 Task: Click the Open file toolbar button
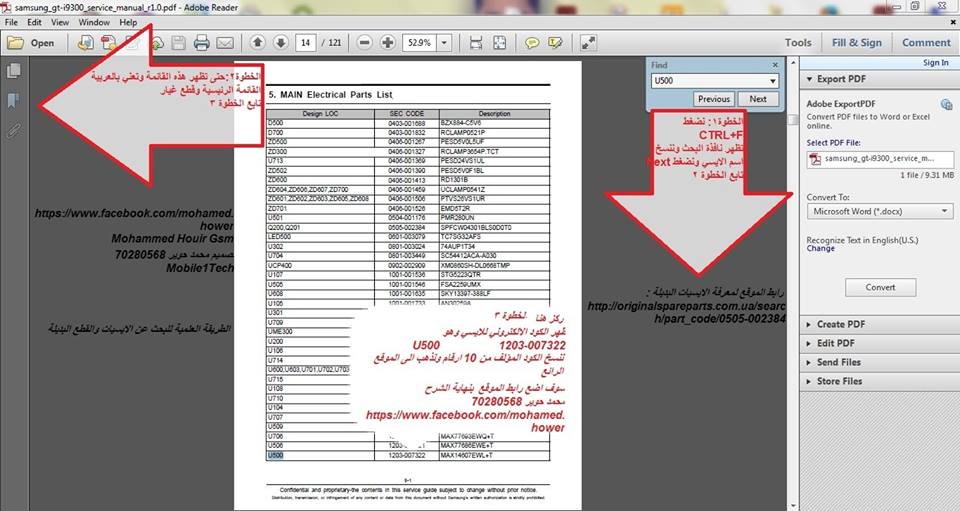[31, 43]
